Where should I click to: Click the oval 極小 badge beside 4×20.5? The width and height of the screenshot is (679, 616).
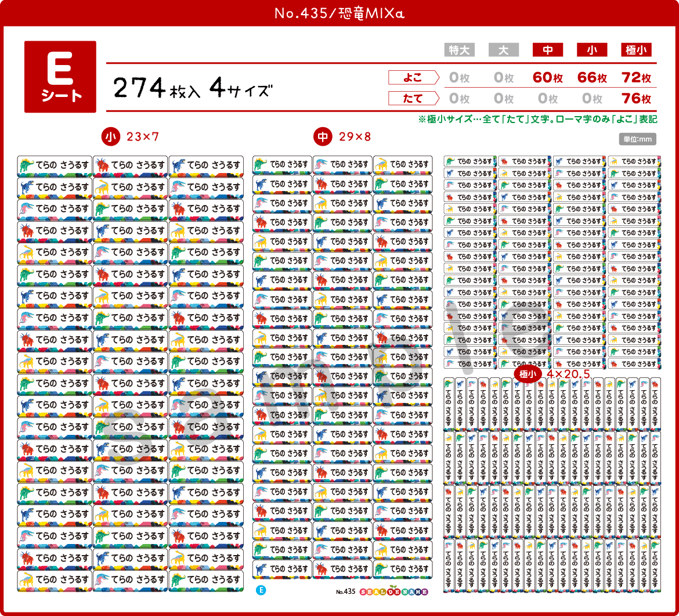(528, 374)
